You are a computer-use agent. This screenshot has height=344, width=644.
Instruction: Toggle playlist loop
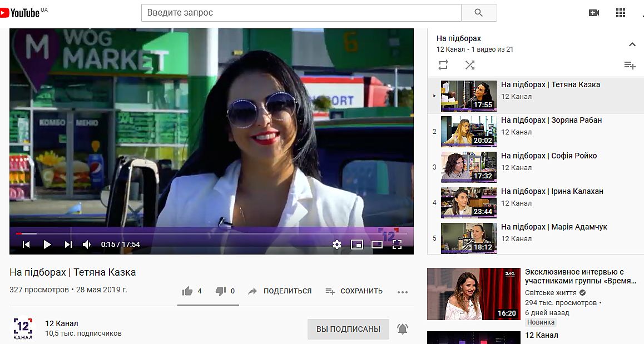[x=443, y=65]
